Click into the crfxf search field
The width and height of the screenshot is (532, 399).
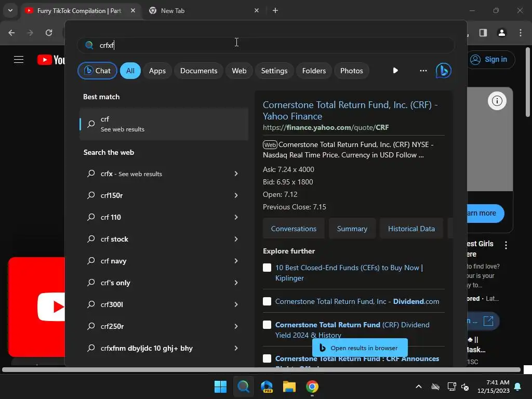(x=265, y=45)
